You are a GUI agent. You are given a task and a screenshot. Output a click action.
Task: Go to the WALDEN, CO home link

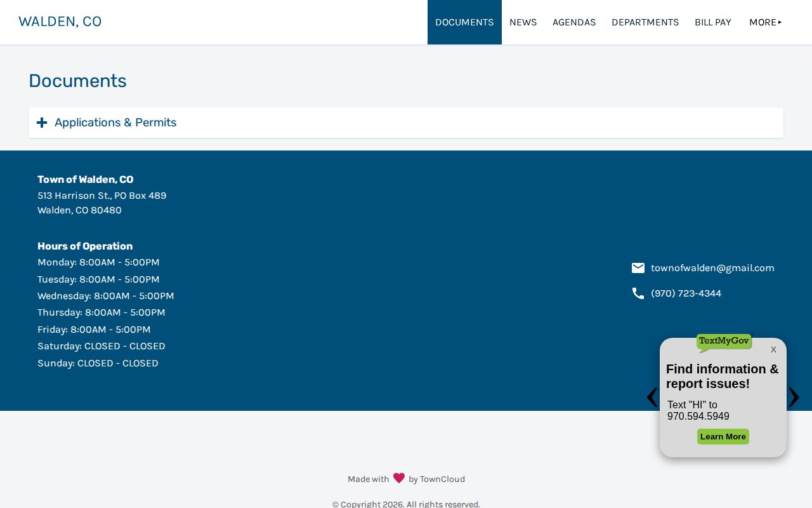click(x=60, y=22)
